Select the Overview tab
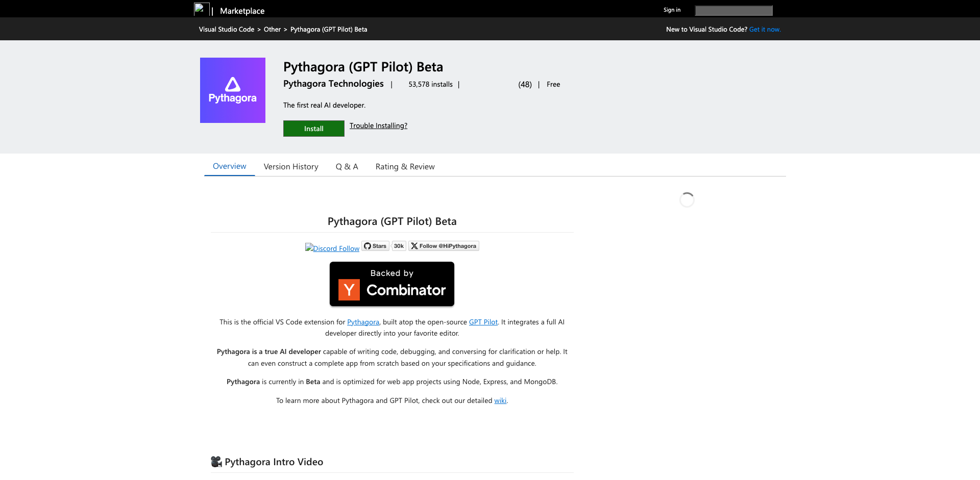The width and height of the screenshot is (980, 480). [229, 166]
